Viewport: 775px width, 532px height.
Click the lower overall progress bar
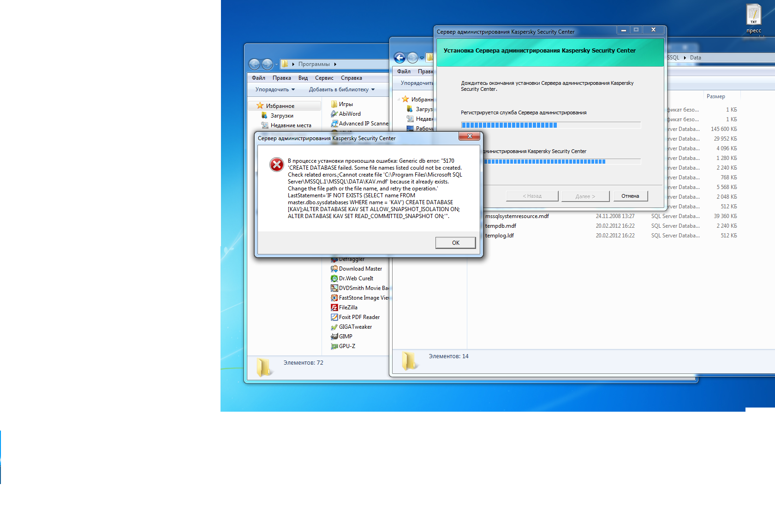click(x=561, y=161)
